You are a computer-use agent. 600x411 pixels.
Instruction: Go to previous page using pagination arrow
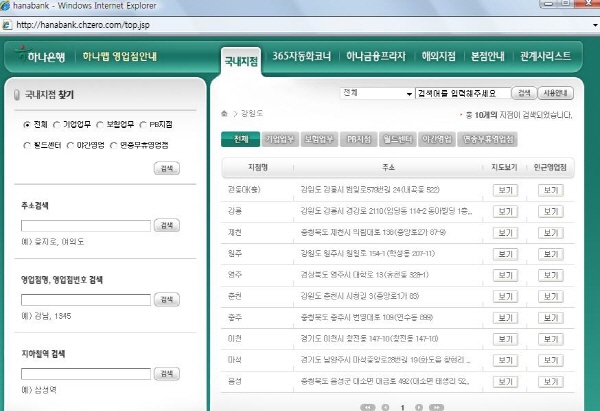[384, 407]
